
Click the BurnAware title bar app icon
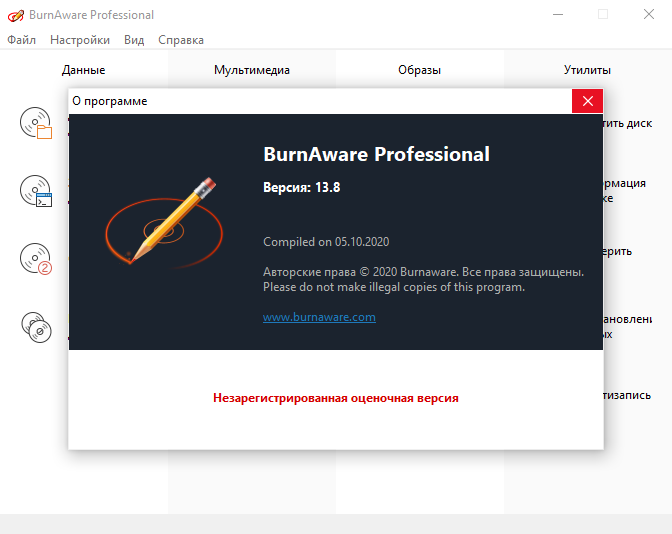pyautogui.click(x=16, y=15)
